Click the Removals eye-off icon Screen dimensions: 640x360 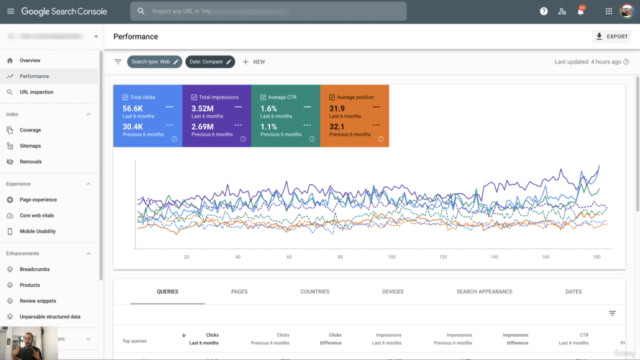point(10,162)
